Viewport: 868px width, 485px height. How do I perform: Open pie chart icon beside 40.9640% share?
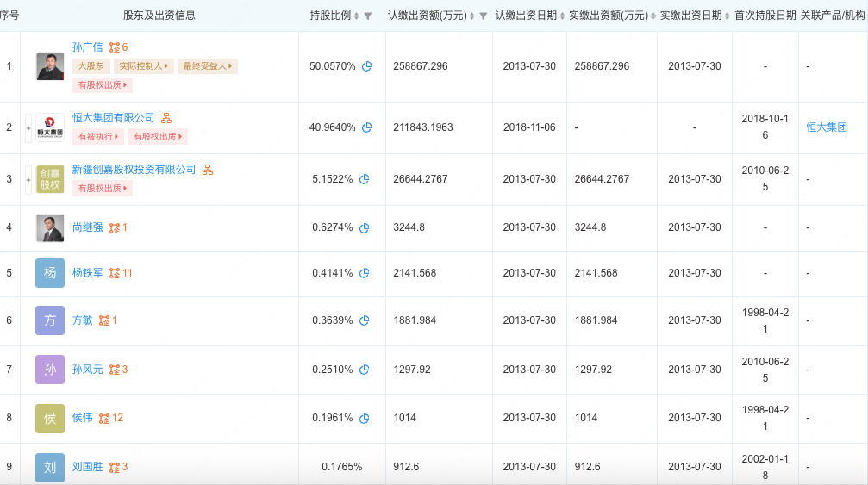[367, 127]
